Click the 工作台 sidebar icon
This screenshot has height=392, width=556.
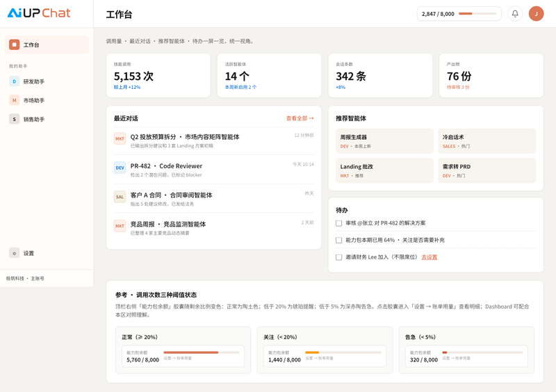tap(14, 44)
